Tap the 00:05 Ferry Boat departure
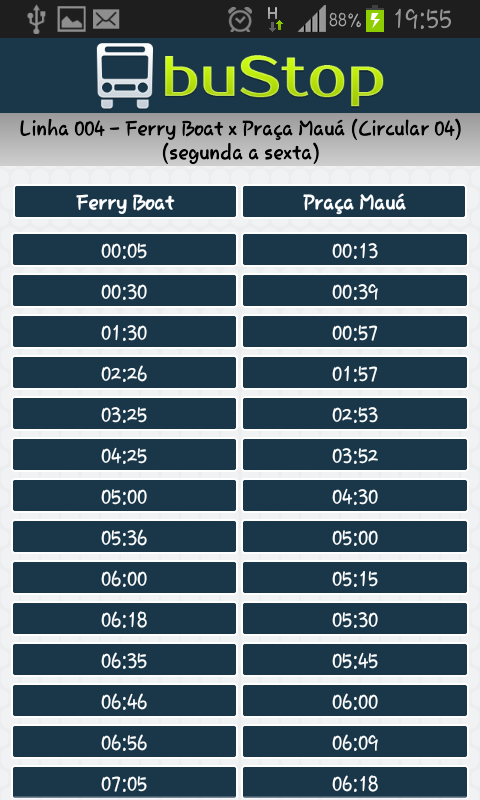 point(124,249)
